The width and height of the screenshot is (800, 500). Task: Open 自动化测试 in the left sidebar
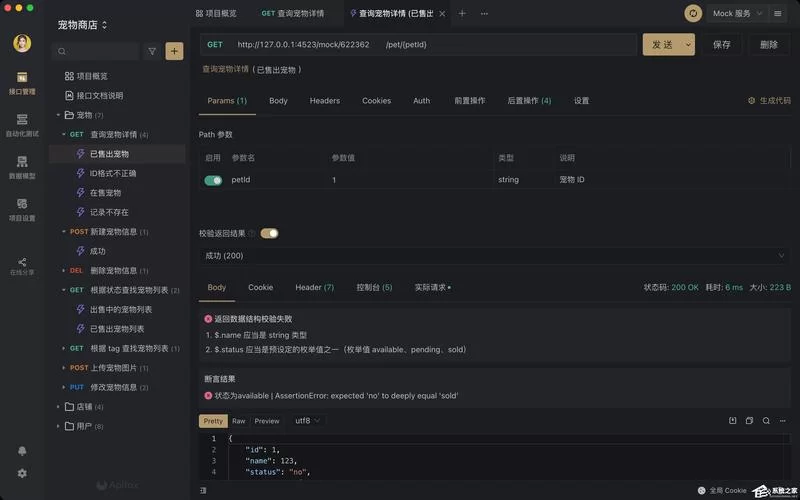22,126
